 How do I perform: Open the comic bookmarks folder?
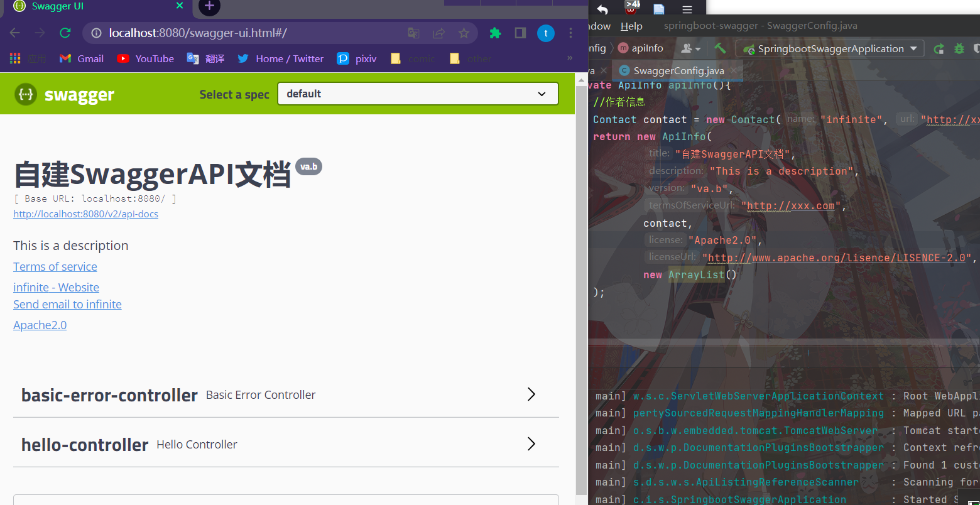click(x=413, y=58)
